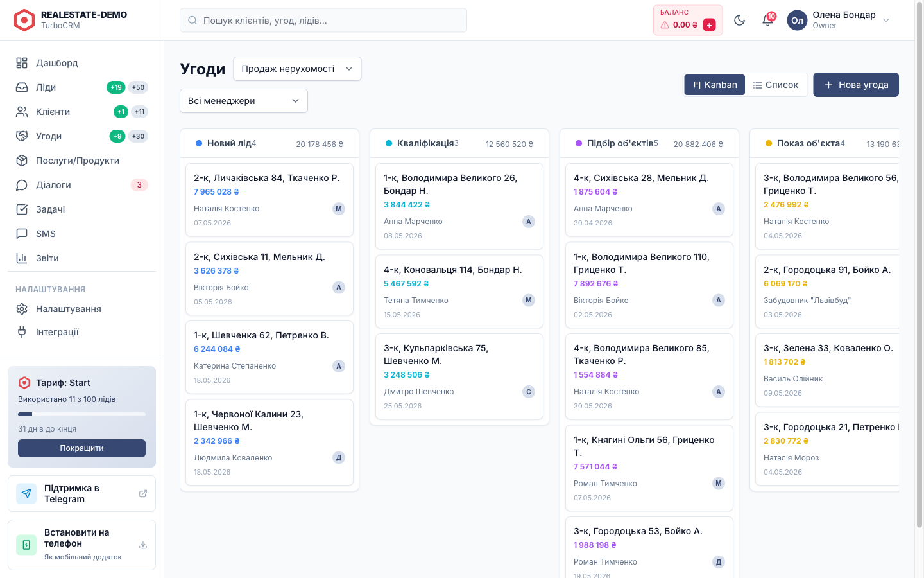Expand the Олена Бондар account menu chevron

point(886,21)
